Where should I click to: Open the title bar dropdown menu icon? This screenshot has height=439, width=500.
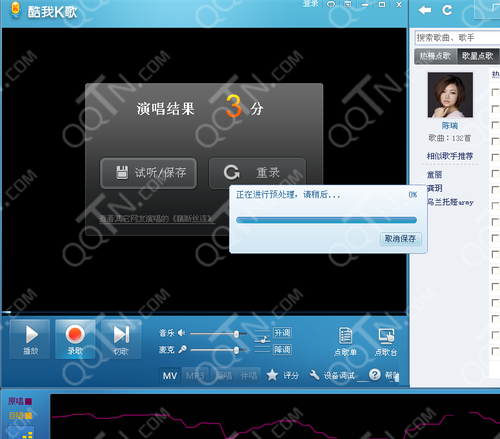(x=348, y=4)
